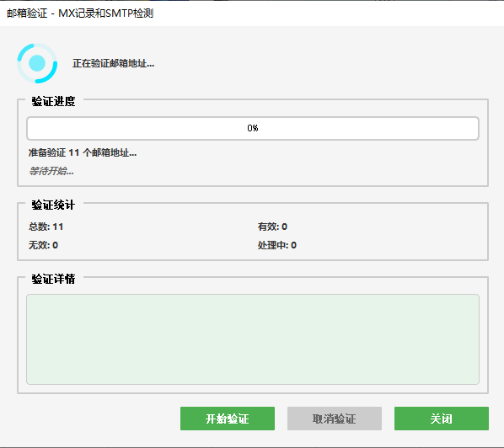The width and height of the screenshot is (504, 448).
Task: Click the 验证统计 group title
Action: 53,205
